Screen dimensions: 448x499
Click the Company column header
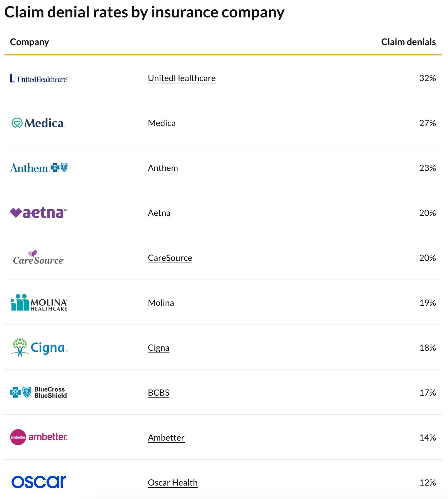click(29, 42)
